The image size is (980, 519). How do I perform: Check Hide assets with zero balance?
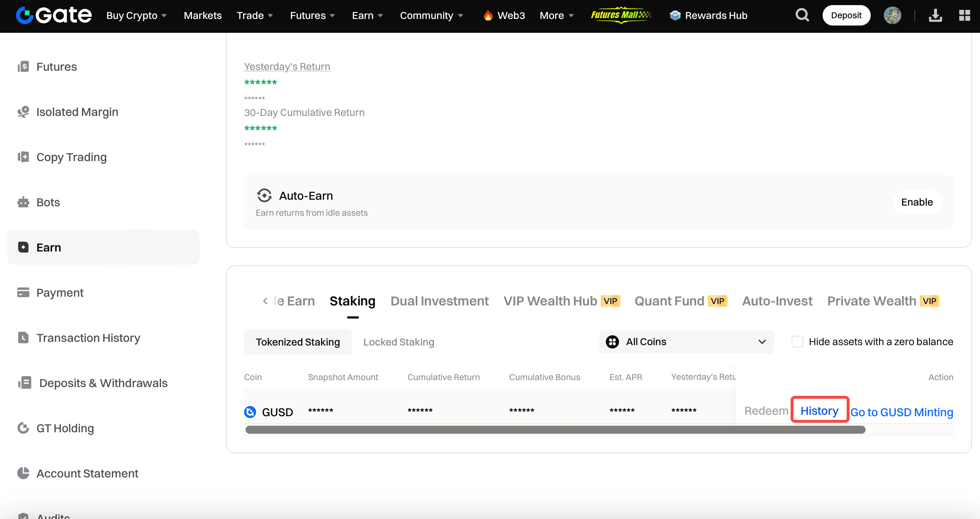coord(797,342)
